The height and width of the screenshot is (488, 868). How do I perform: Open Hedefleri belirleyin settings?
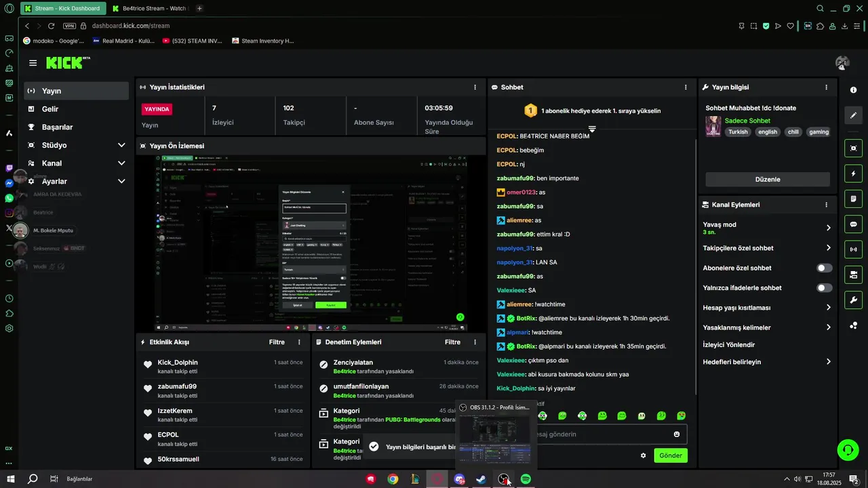768,362
